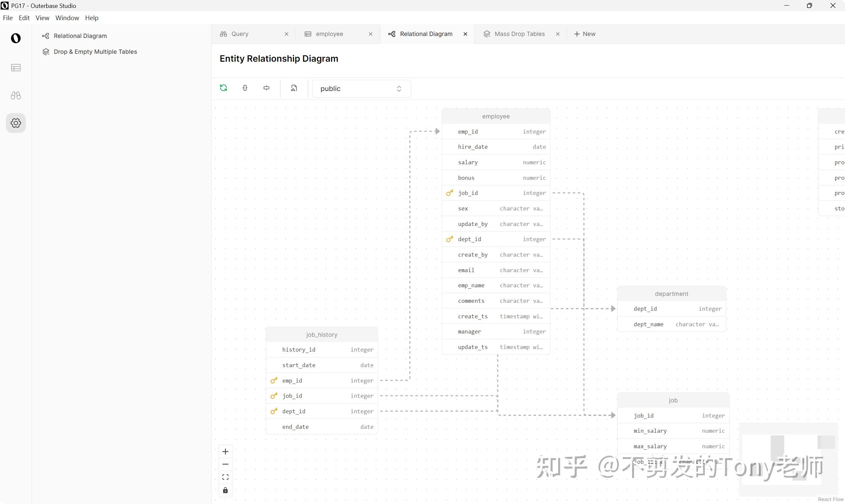Click the export diagram image icon
845x504 pixels.
(x=294, y=88)
